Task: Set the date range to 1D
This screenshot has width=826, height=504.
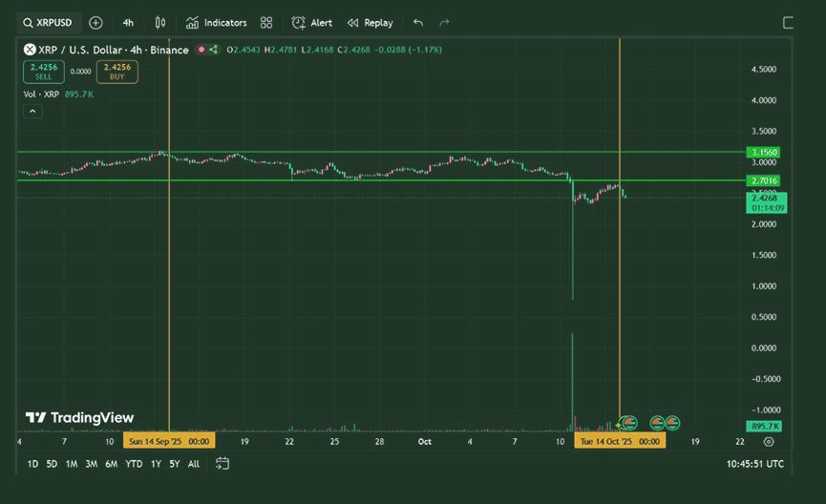Action: point(32,464)
